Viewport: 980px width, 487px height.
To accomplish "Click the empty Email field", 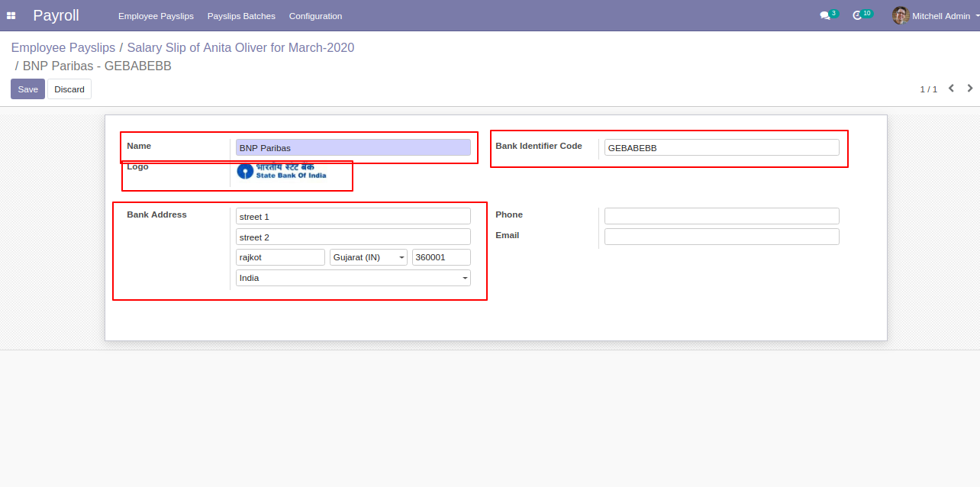I will tap(722, 237).
